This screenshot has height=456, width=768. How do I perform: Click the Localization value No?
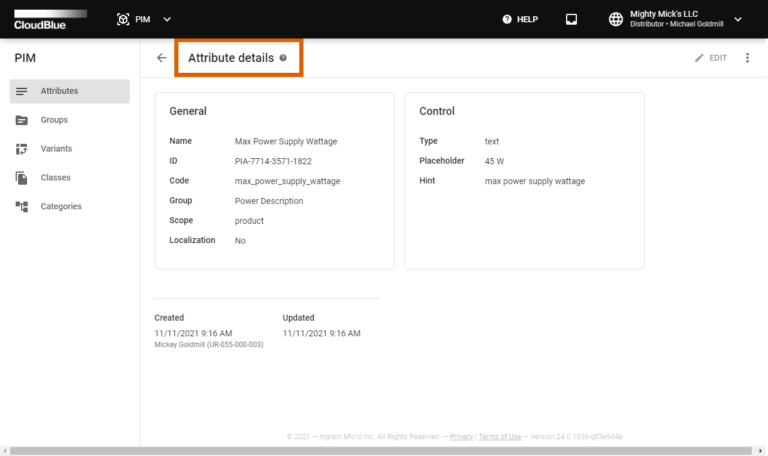(240, 240)
